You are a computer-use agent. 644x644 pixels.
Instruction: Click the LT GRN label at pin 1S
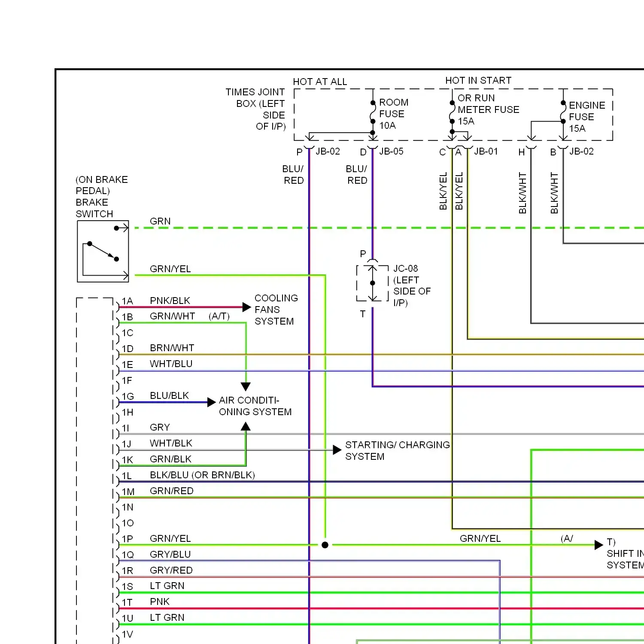167,586
